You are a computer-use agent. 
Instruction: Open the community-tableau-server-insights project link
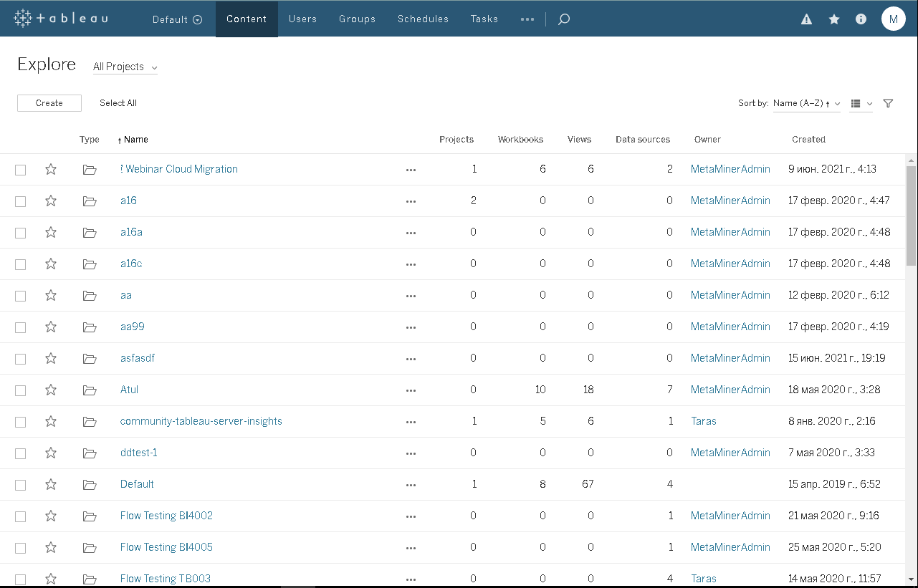(x=201, y=421)
